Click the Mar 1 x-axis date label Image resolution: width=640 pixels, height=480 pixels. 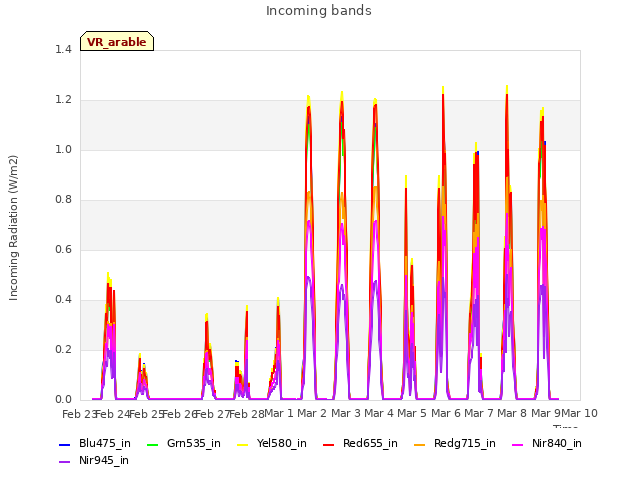click(x=279, y=413)
